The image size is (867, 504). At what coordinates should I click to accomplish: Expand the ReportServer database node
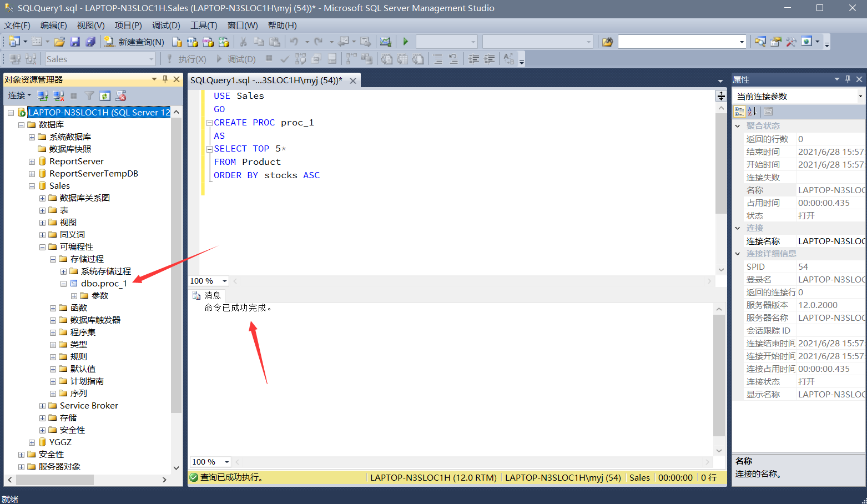32,162
